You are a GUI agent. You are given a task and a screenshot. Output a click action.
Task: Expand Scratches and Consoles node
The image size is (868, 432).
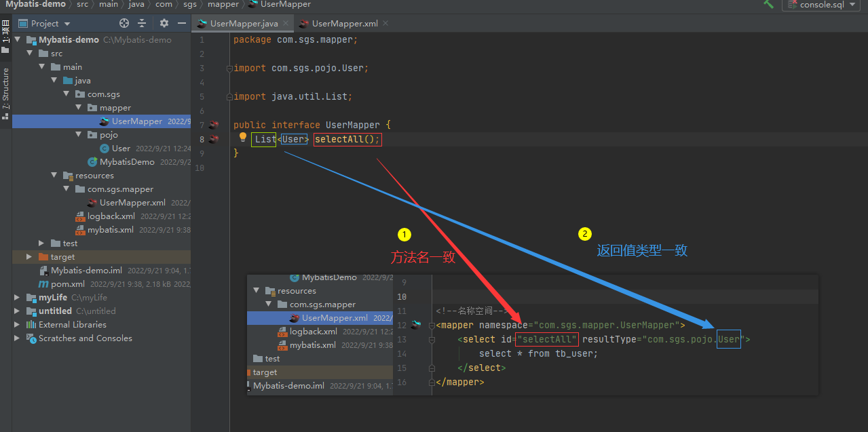click(x=17, y=338)
